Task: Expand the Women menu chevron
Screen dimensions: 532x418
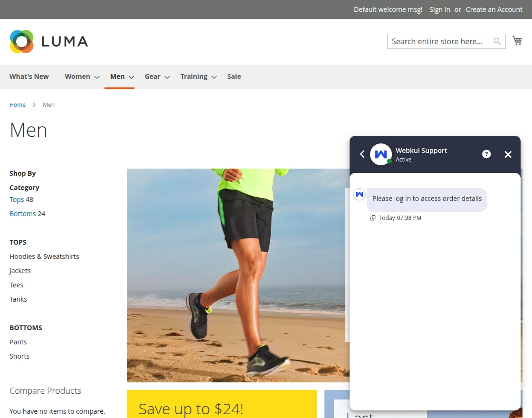Action: coord(97,77)
